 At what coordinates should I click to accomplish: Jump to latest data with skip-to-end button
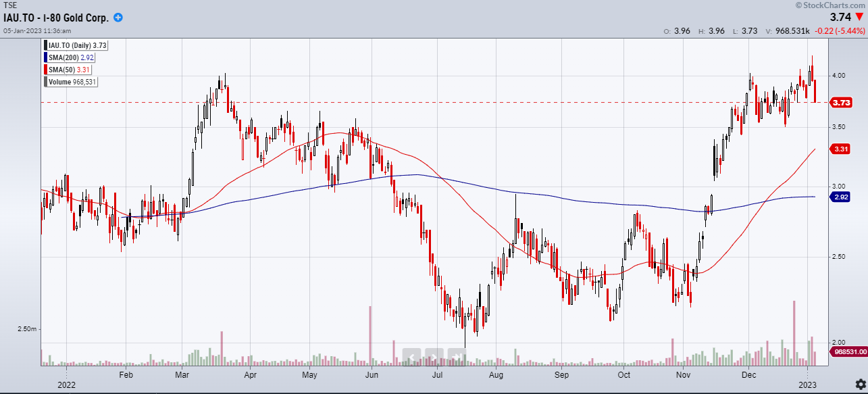456,355
